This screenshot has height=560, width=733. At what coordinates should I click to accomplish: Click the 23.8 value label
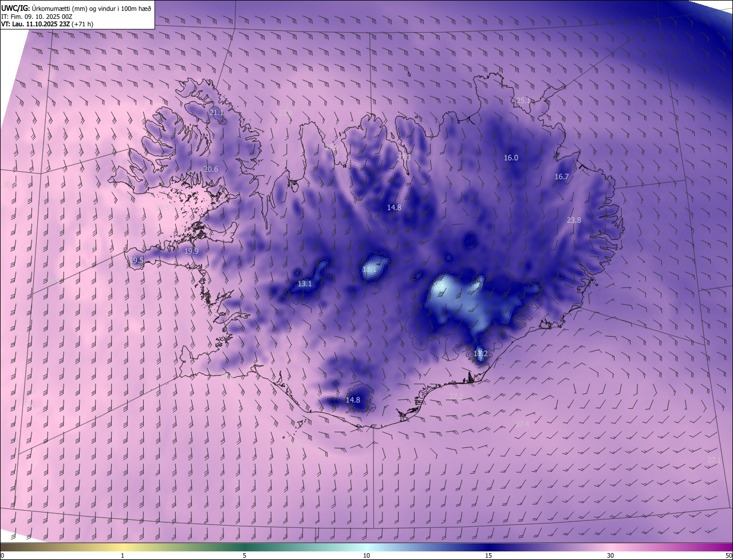(x=574, y=220)
